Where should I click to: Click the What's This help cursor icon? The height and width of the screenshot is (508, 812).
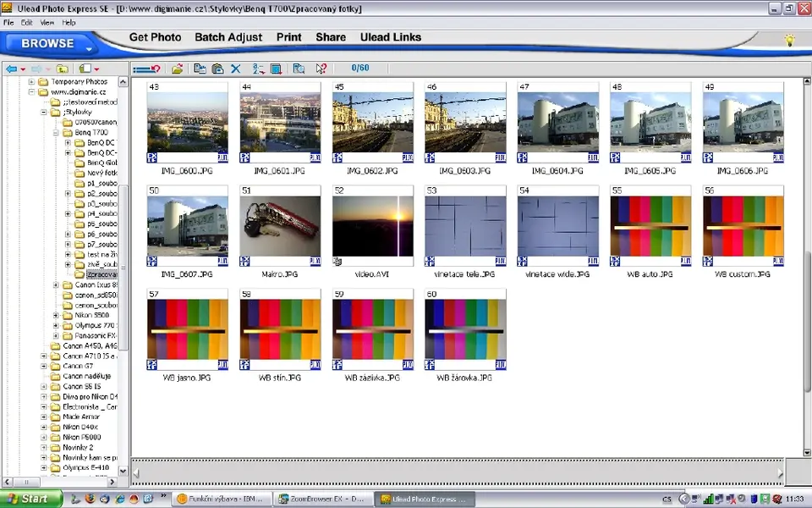pos(321,69)
